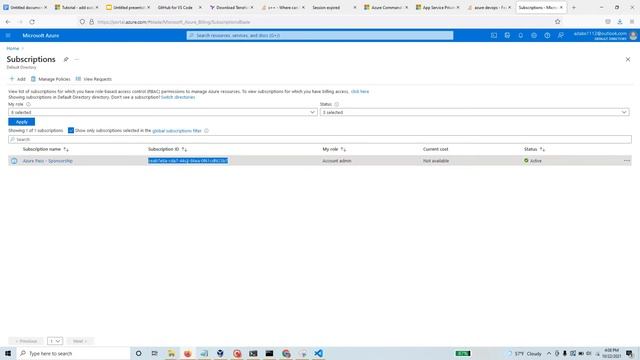Viewport: 640px width, 360px height.
Task: Open Task View on the taskbar
Action: 154,353
